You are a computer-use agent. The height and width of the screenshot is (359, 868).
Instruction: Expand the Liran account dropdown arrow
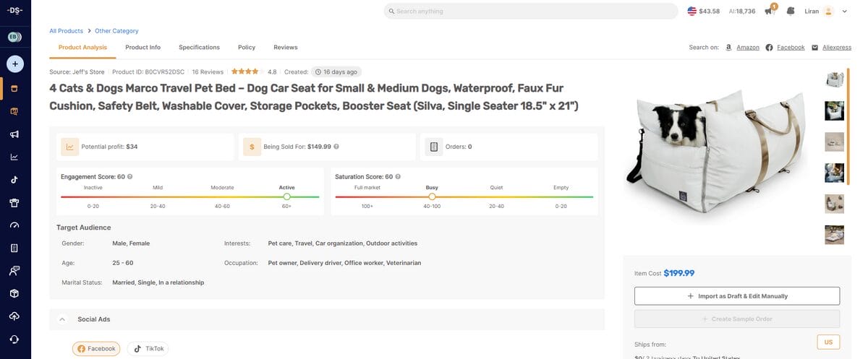tap(844, 12)
